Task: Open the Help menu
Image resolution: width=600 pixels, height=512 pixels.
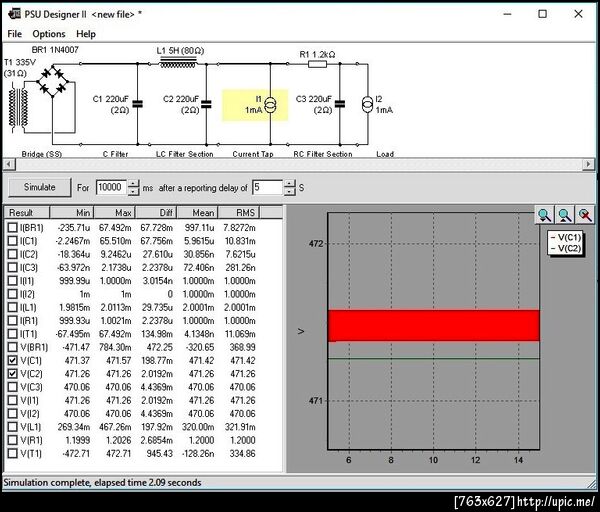Action: click(x=86, y=34)
